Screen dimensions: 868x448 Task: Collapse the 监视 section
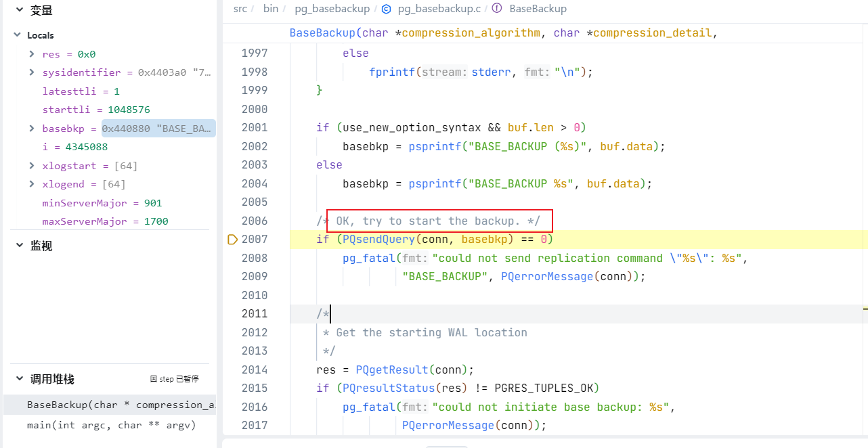tap(19, 246)
